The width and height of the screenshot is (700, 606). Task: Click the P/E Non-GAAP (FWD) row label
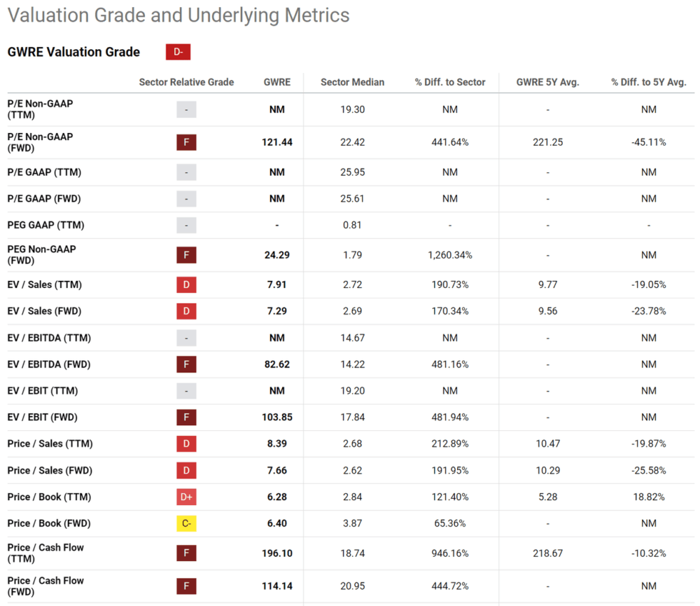click(x=40, y=142)
